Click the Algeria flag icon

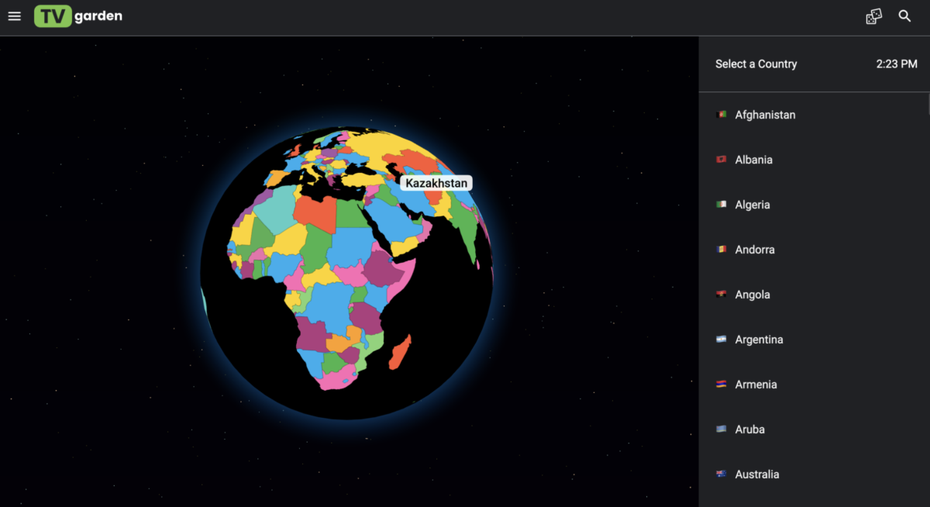(x=721, y=205)
